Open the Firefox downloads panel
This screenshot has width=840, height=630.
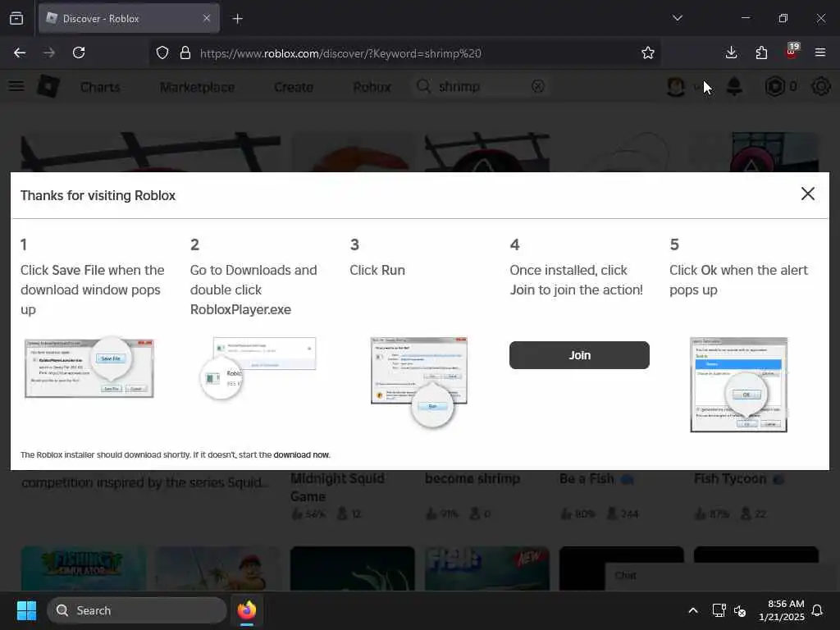coord(731,52)
